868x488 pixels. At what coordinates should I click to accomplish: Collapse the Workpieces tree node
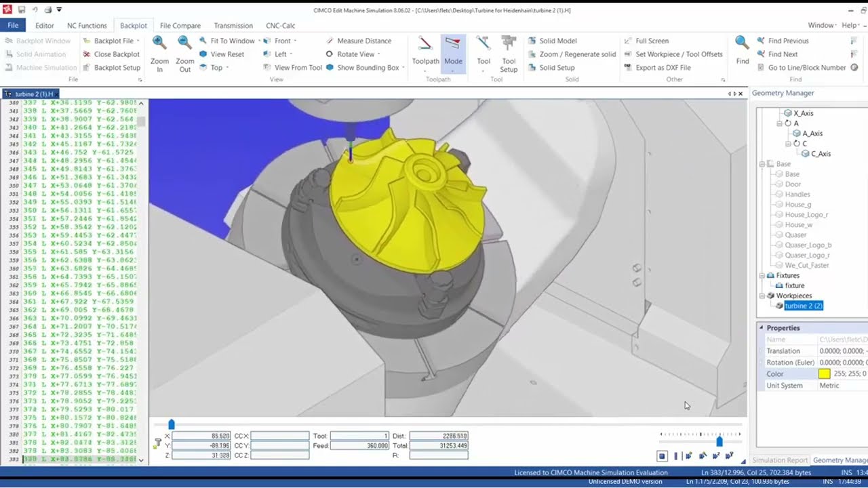[762, 296]
